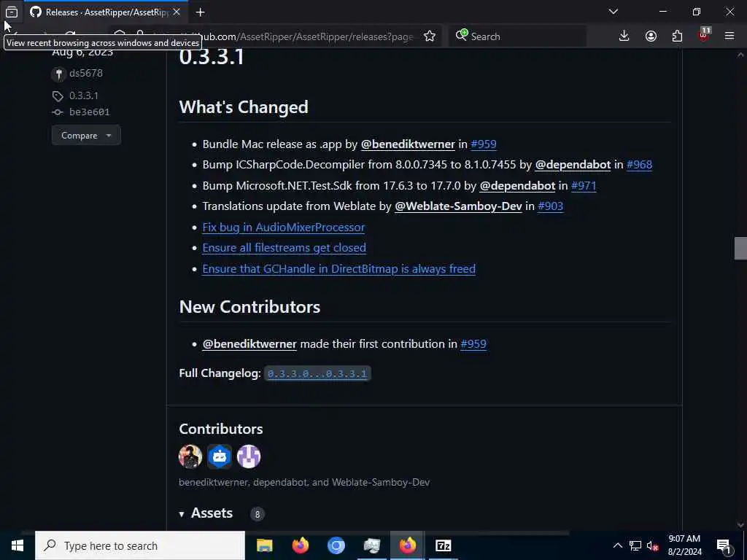Open #959 link under New Contributors
This screenshot has width=747, height=560.
473,344
